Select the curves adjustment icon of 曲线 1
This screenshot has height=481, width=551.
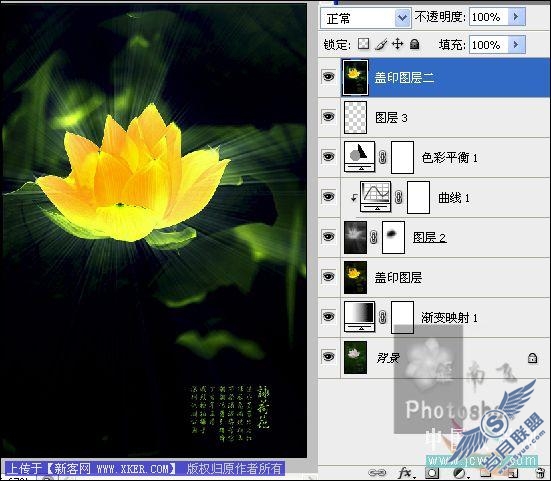click(375, 197)
